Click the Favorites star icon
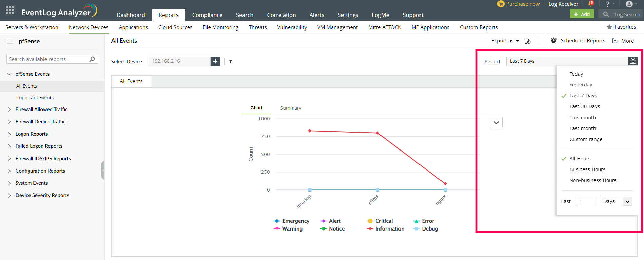Image resolution: width=644 pixels, height=260 pixels. tap(609, 27)
